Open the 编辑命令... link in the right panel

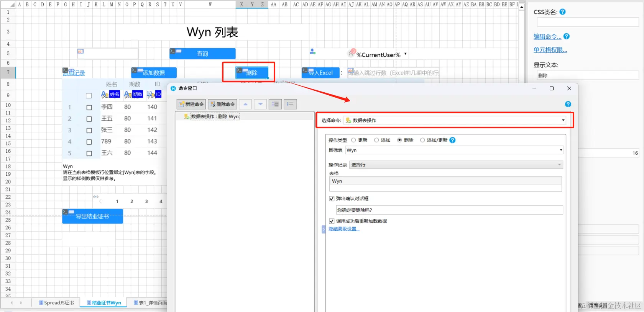(x=547, y=37)
